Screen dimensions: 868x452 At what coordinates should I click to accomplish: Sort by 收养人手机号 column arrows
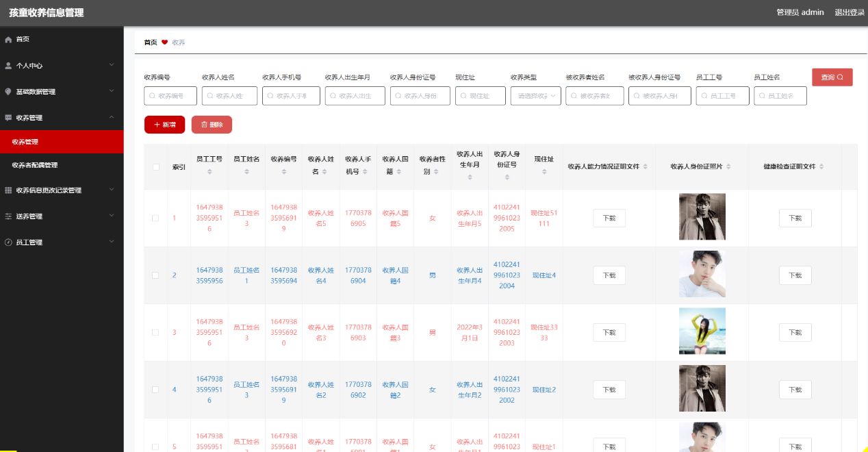(365, 172)
